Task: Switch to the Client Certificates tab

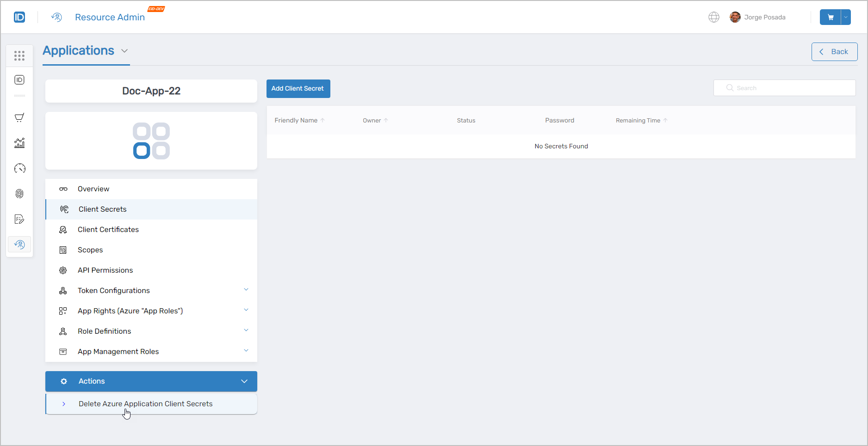Action: 108,229
